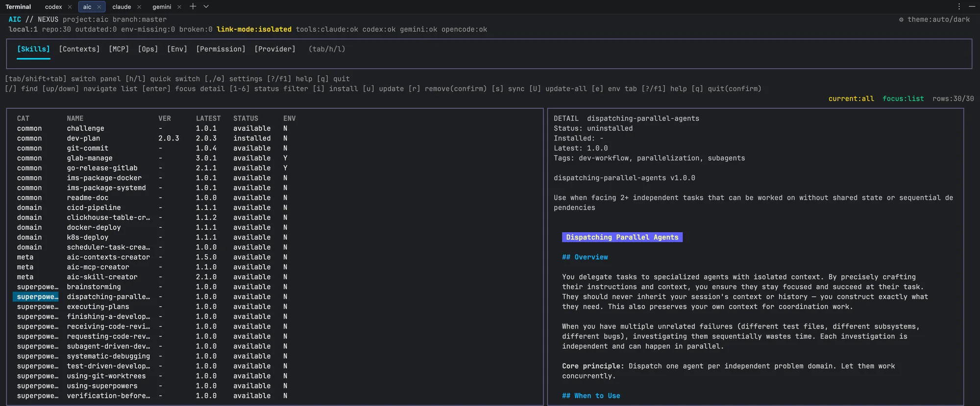The width and height of the screenshot is (980, 406).
Task: Click the 'Dispatching Parallel Agents' heading
Action: (x=622, y=237)
